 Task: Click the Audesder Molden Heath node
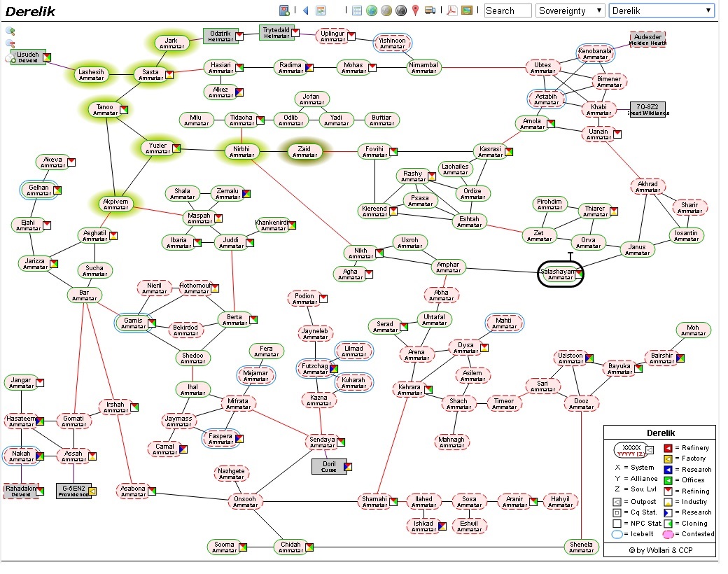pyautogui.click(x=647, y=39)
